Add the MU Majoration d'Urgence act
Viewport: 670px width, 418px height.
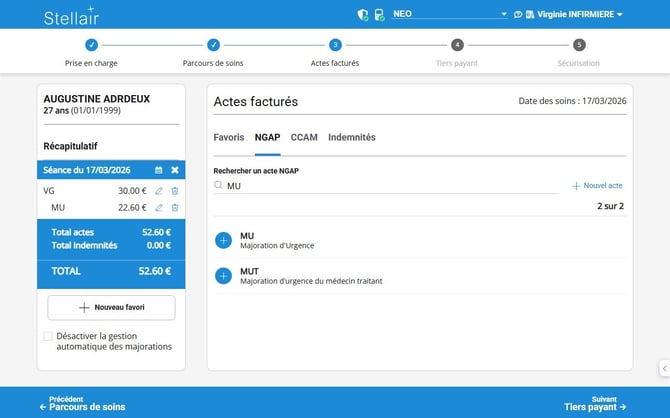(x=223, y=241)
